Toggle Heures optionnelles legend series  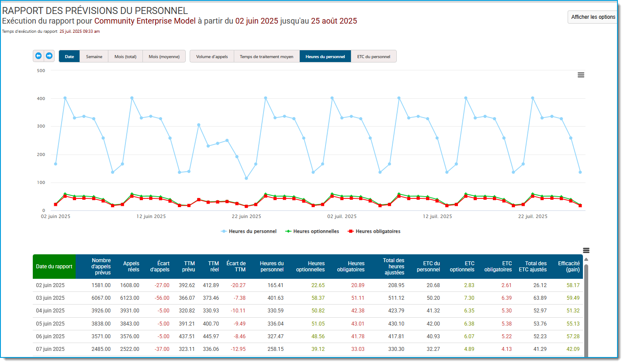tap(312, 231)
